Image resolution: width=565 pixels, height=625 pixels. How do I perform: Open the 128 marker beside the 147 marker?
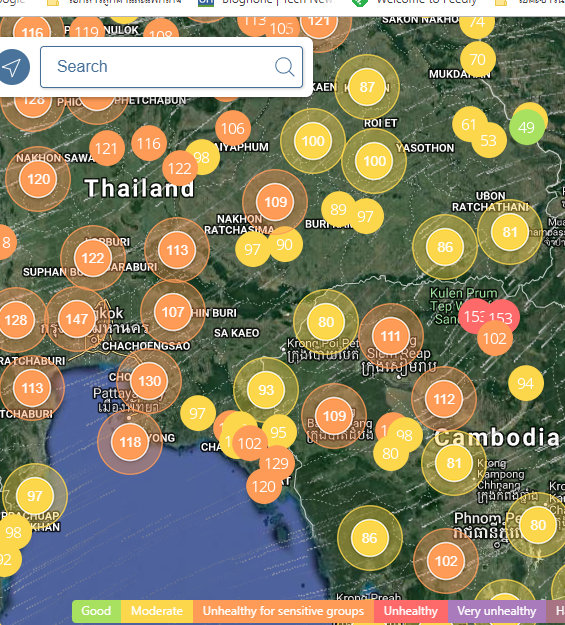(x=16, y=320)
